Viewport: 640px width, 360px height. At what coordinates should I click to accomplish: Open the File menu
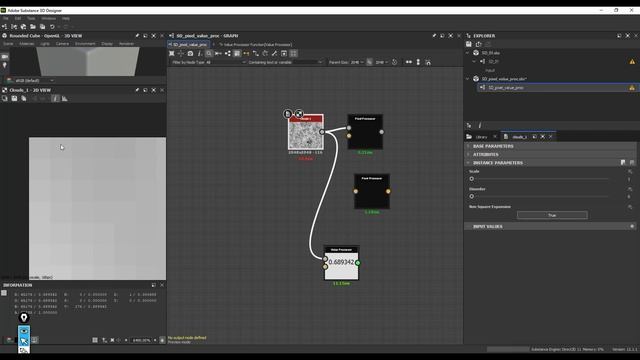click(x=6, y=18)
